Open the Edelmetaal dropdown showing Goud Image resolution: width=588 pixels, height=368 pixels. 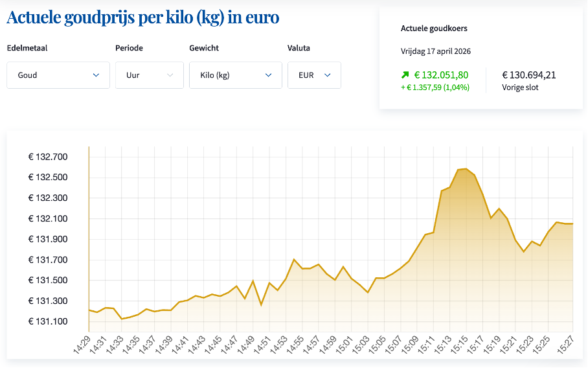[58, 75]
